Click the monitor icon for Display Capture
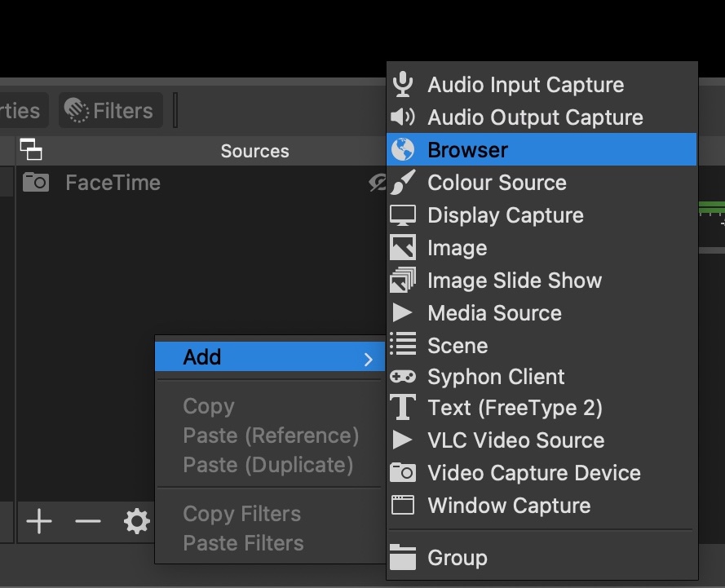The height and width of the screenshot is (588, 725). (x=403, y=215)
